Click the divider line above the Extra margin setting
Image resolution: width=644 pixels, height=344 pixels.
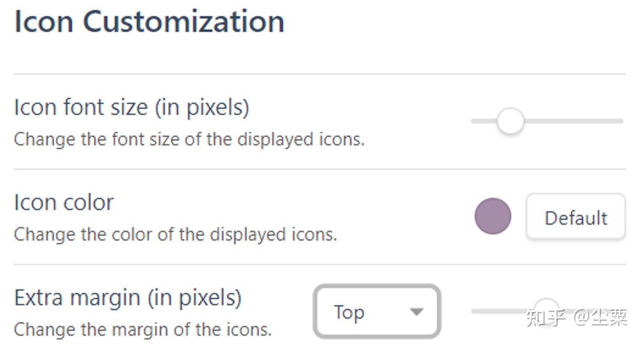point(319,264)
